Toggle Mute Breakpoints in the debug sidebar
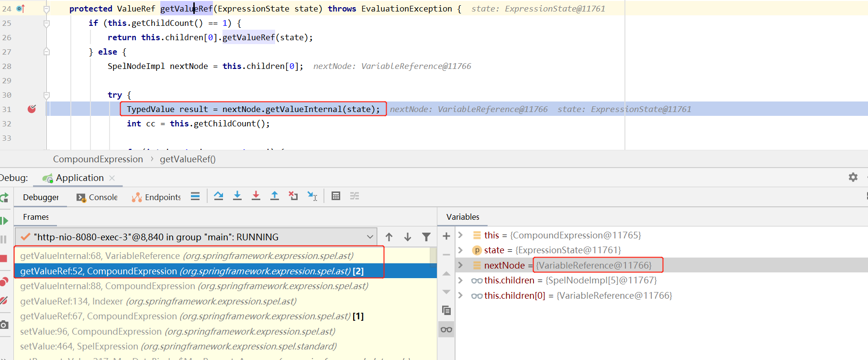This screenshot has width=868, height=360. [4, 301]
